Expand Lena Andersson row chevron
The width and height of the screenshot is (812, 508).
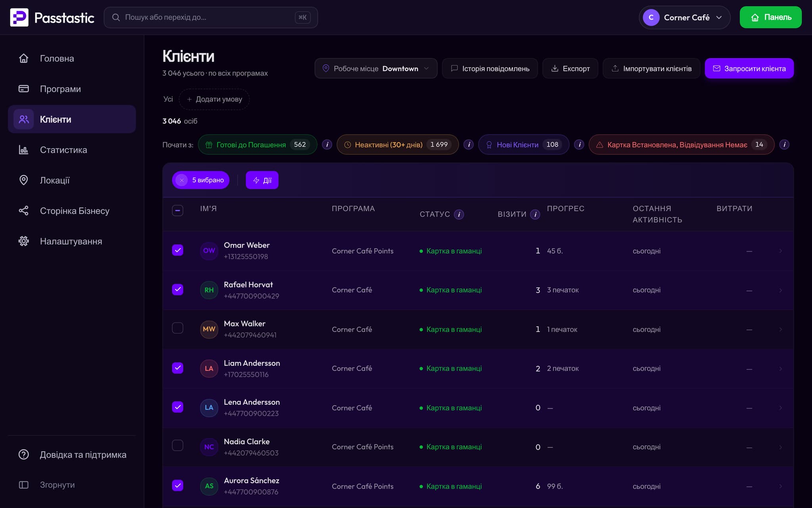780,408
